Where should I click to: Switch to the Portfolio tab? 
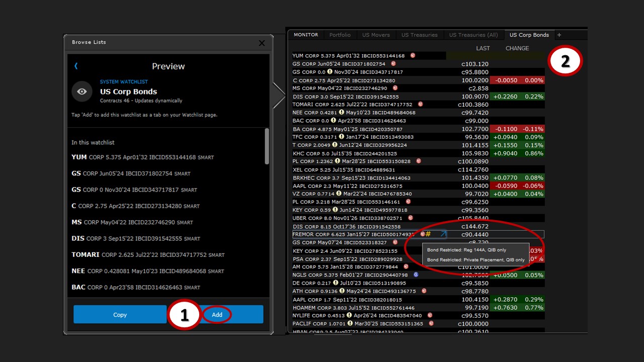(340, 35)
